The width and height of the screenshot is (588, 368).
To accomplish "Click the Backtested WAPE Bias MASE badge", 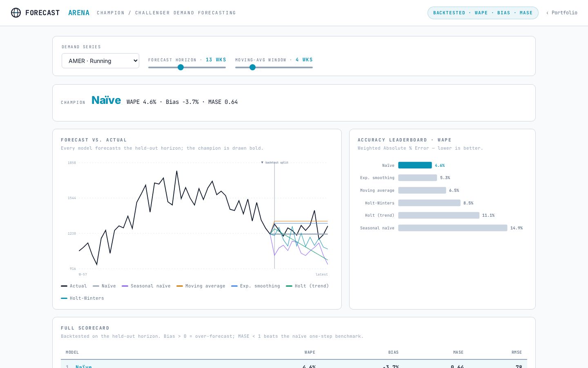I will [483, 13].
